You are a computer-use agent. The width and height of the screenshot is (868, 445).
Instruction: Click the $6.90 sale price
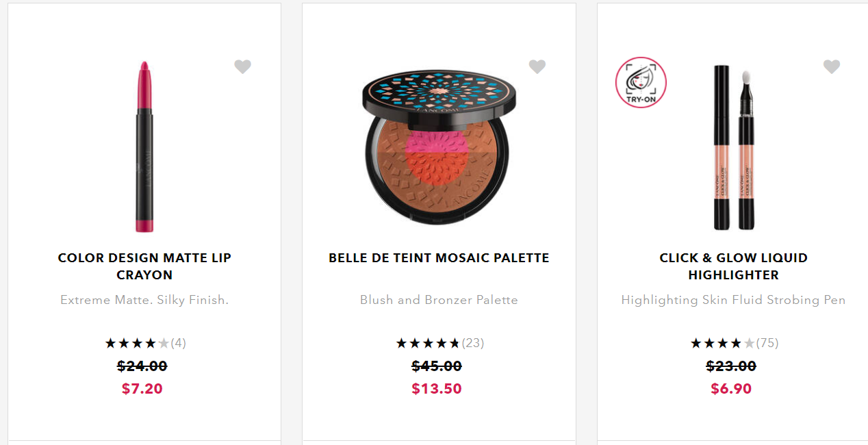[731, 389]
